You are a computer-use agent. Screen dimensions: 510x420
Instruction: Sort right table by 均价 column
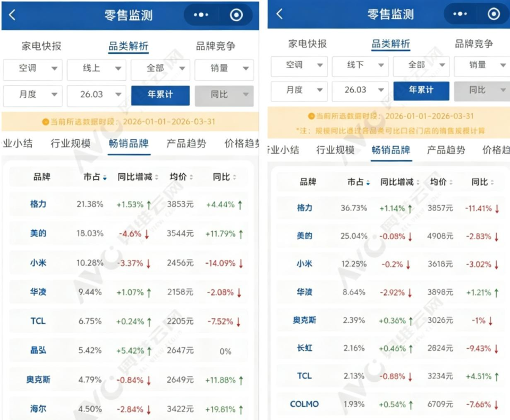tap(441, 182)
